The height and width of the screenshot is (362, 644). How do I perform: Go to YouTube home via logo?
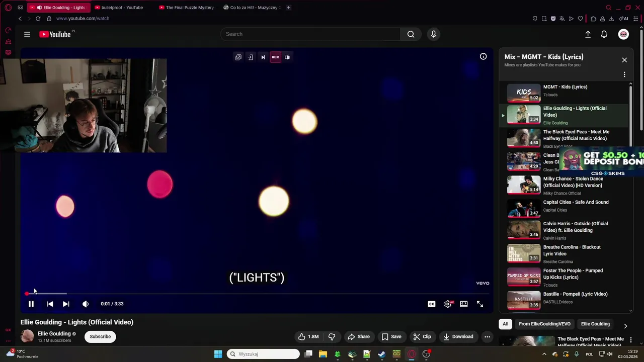coord(55,34)
